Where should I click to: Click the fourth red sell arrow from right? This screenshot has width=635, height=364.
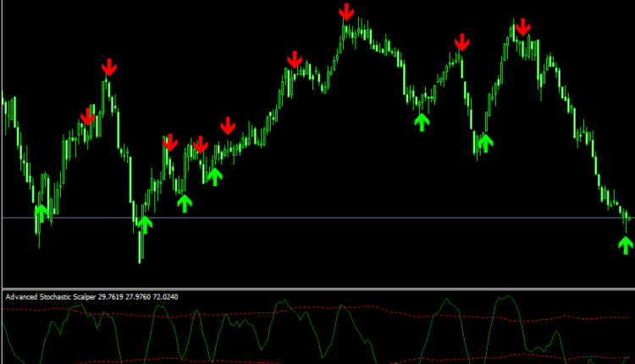click(295, 60)
